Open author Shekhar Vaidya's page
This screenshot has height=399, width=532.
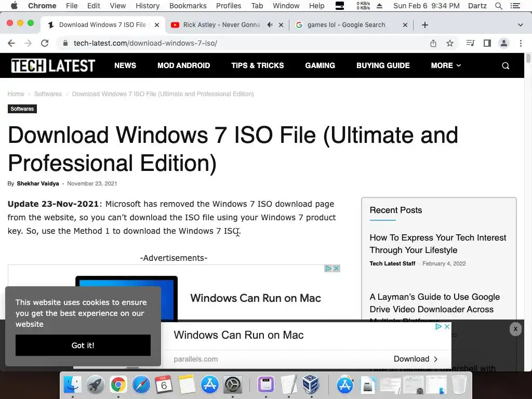pyautogui.click(x=37, y=183)
